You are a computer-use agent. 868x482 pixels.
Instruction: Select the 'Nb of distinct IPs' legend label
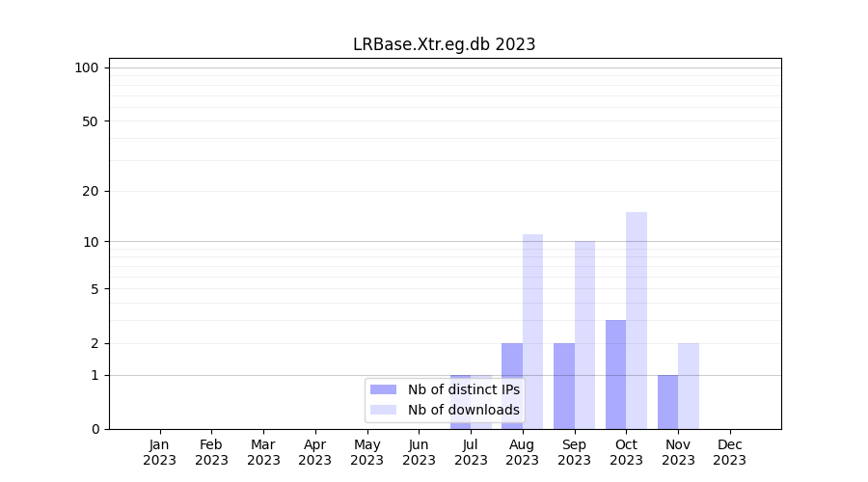tap(463, 389)
